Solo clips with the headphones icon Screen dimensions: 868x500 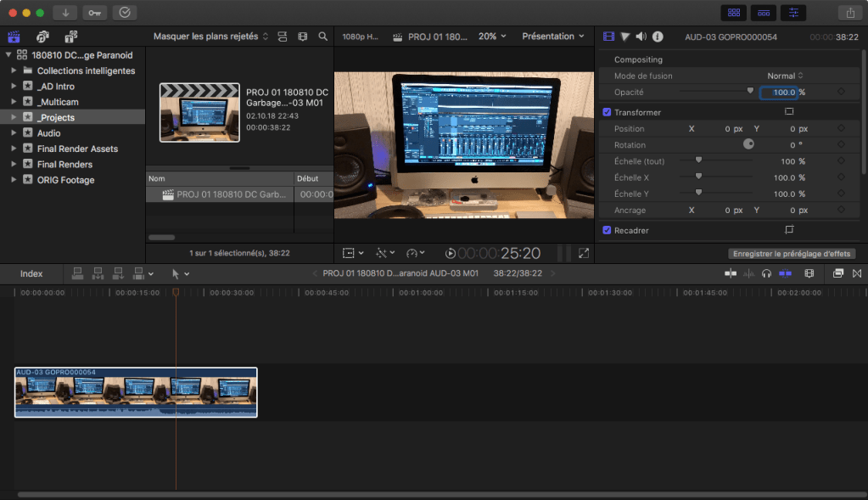pyautogui.click(x=768, y=273)
